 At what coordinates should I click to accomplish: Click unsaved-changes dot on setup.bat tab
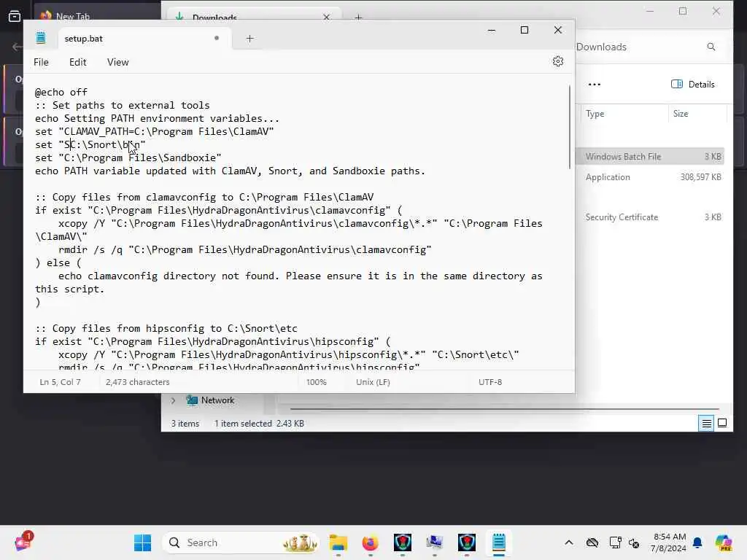coord(217,38)
